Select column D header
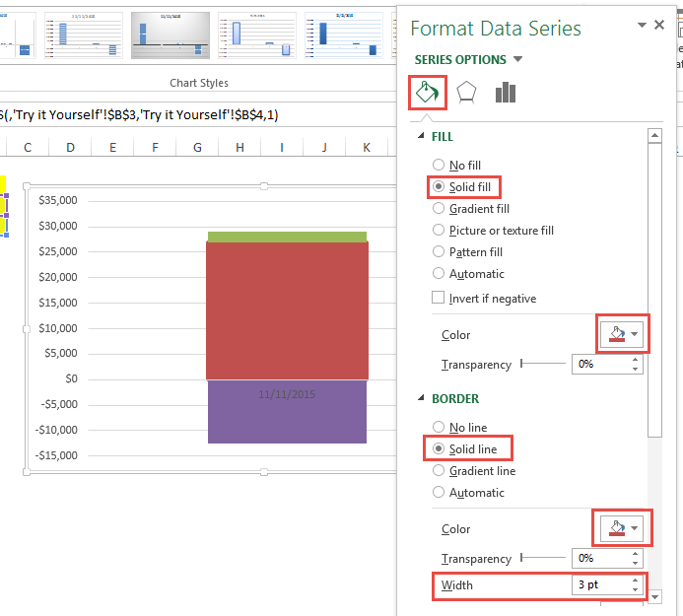Image resolution: width=683 pixels, height=616 pixels. tap(70, 147)
